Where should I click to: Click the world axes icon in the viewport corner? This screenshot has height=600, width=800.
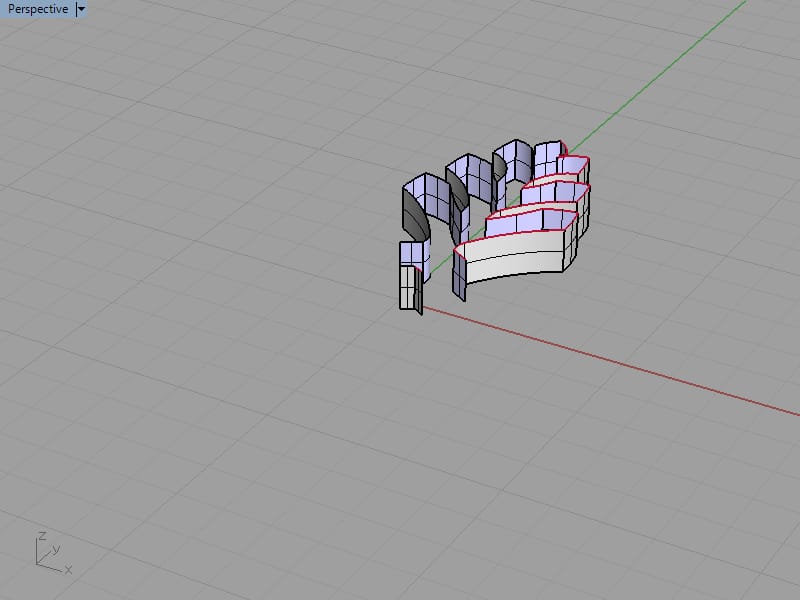tap(53, 553)
